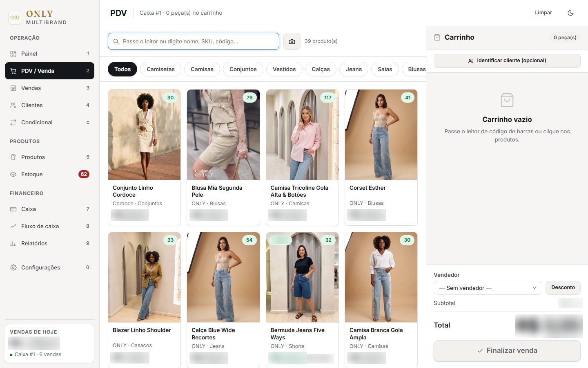Screen dimensions: 588x368
Task: Filter products by Camisetas
Action: (x=160, y=69)
